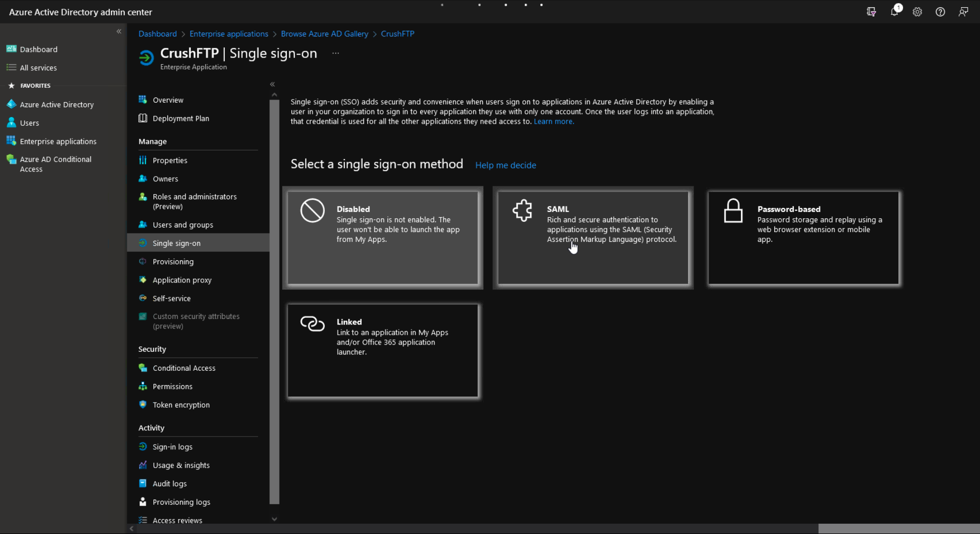
Task: Click the horizontal scrollbar thumb at bottom
Action: [899, 529]
